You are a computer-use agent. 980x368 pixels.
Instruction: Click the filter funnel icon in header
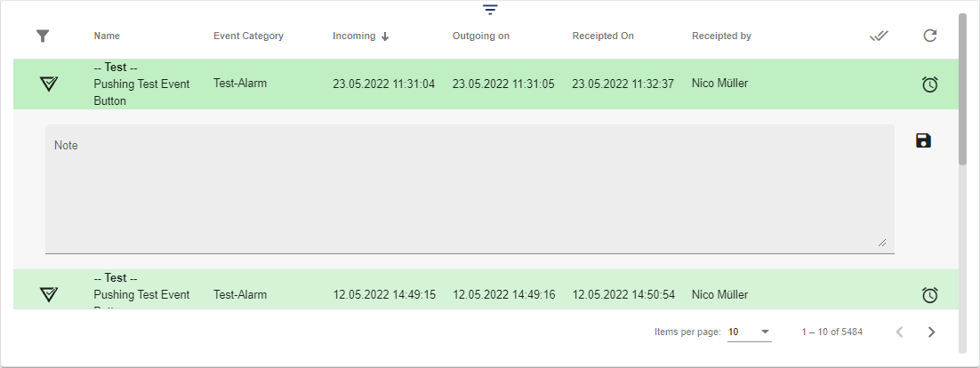click(43, 36)
